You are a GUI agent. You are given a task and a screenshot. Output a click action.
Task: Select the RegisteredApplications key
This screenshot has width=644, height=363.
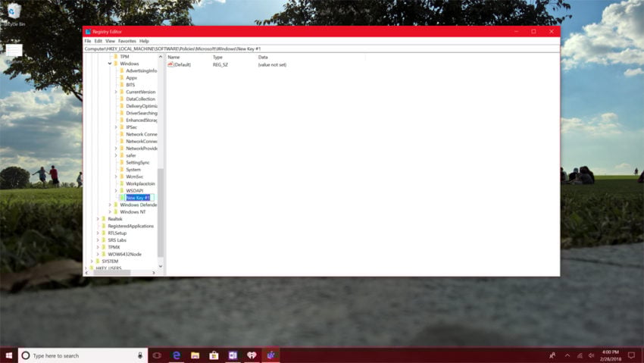[x=130, y=226]
